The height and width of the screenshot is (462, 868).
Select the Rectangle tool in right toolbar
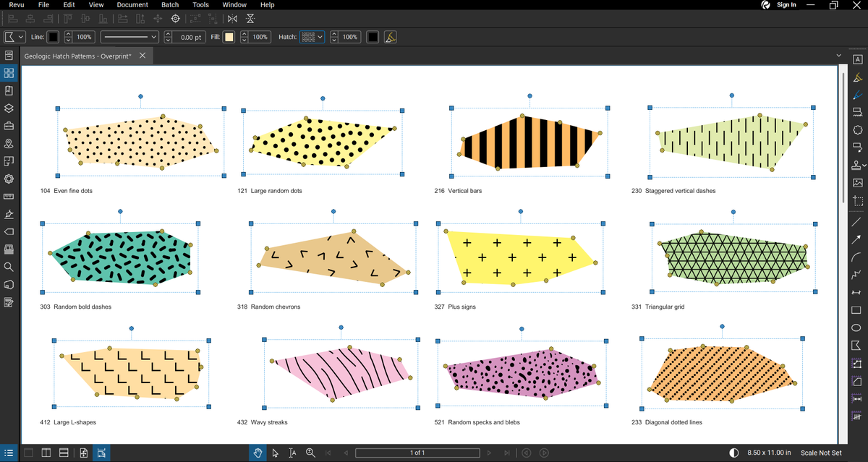pyautogui.click(x=857, y=310)
